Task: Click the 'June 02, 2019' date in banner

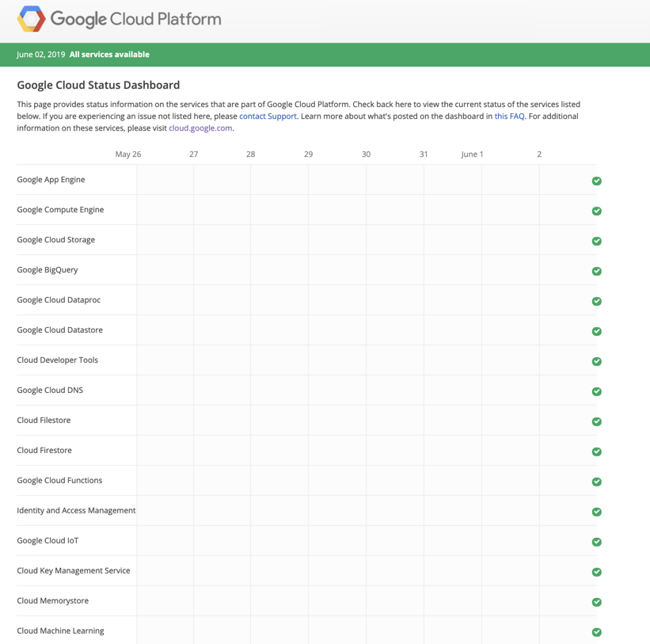Action: pos(40,55)
